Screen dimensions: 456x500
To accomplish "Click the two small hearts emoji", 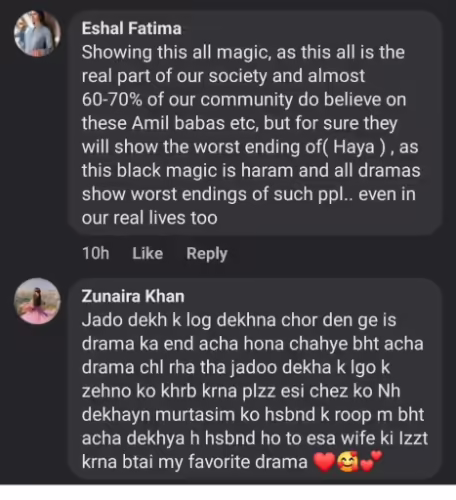I will coord(371,461).
